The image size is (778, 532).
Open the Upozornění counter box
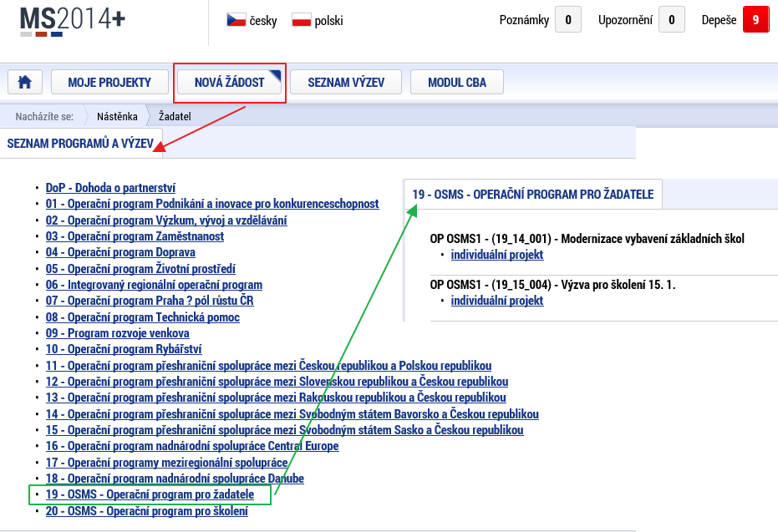coord(672,20)
